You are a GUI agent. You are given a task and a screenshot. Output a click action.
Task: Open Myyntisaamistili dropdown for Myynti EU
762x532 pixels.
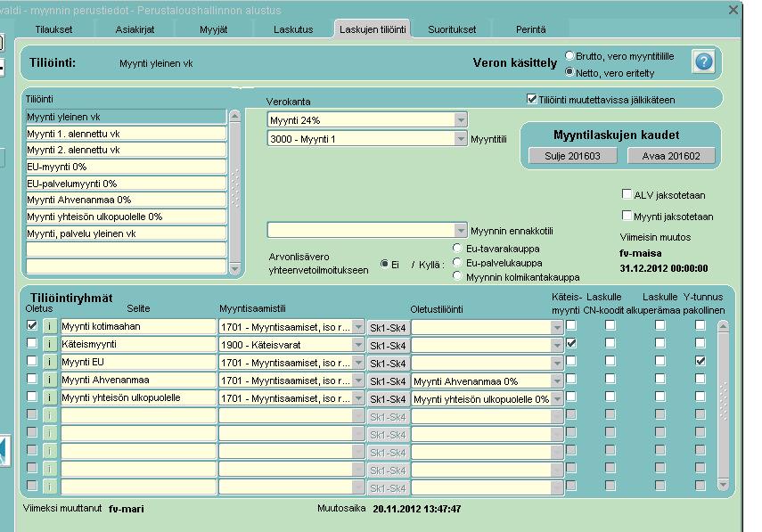coord(358,363)
